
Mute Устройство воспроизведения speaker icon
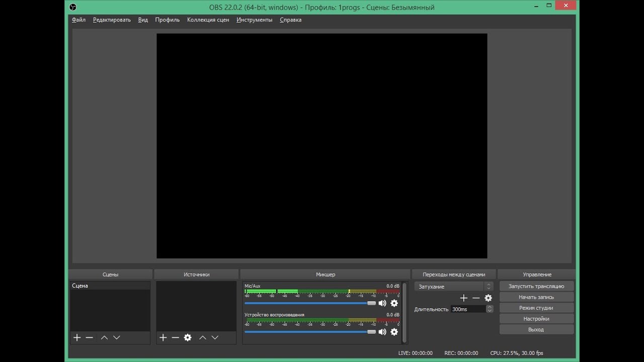pos(382,332)
